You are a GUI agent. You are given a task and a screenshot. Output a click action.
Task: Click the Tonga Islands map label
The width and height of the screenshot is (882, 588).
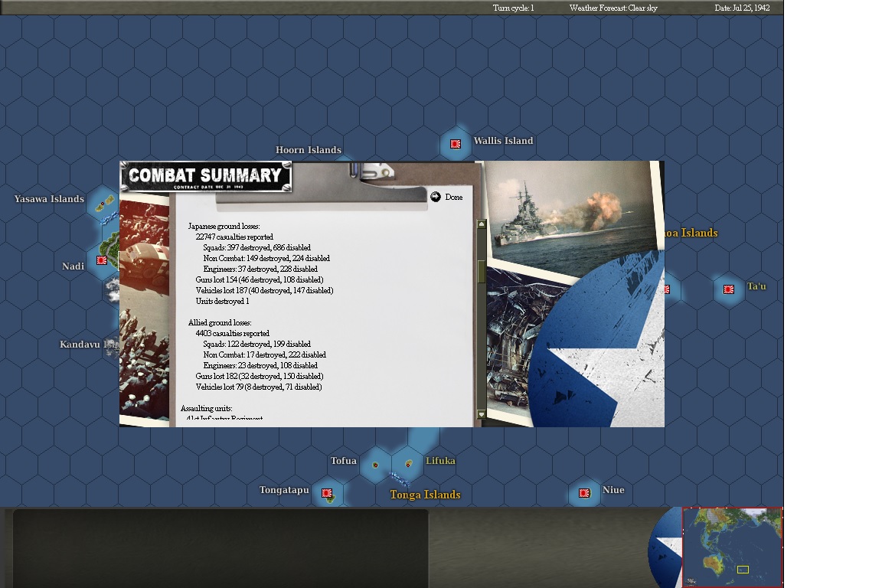pyautogui.click(x=425, y=495)
